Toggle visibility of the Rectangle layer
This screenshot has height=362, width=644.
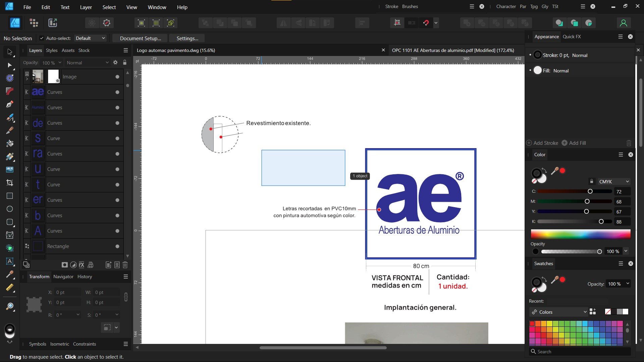click(x=117, y=246)
